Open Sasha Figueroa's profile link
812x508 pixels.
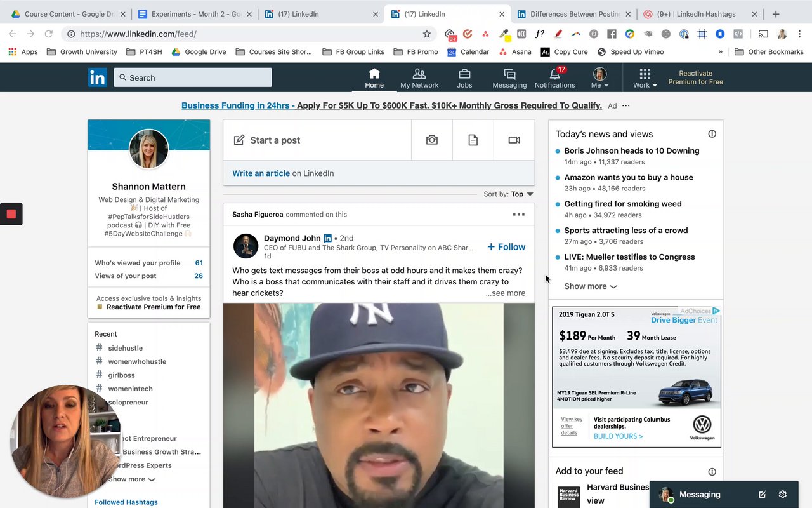(x=258, y=215)
